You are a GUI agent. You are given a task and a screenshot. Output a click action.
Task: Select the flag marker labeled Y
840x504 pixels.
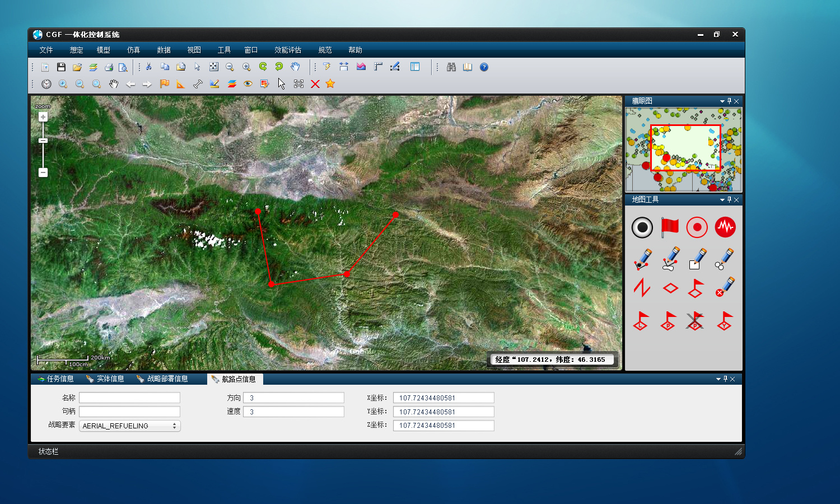coord(725,321)
